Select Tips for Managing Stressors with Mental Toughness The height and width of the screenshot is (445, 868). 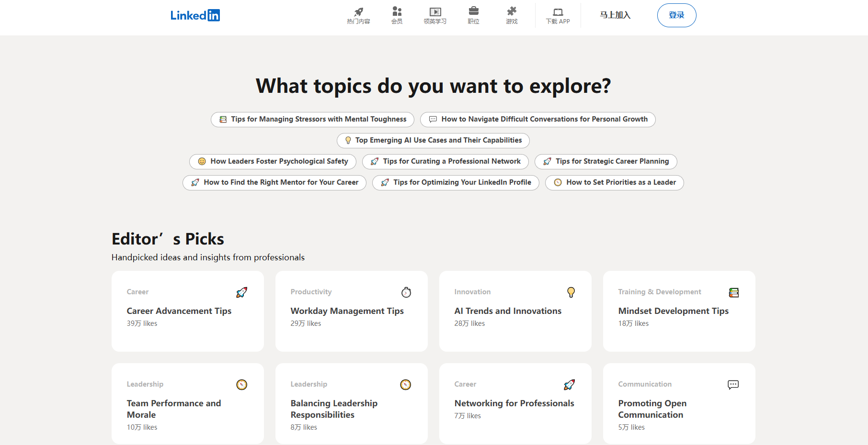pos(312,120)
